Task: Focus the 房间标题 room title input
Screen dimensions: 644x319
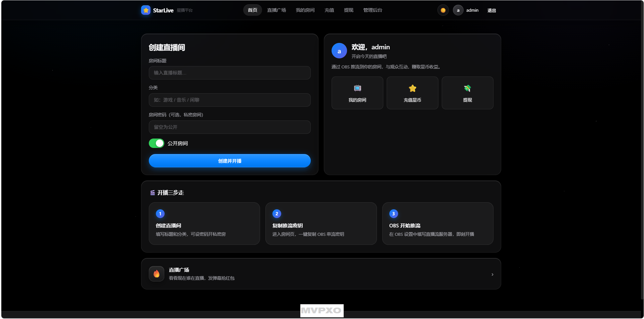Action: 230,73
